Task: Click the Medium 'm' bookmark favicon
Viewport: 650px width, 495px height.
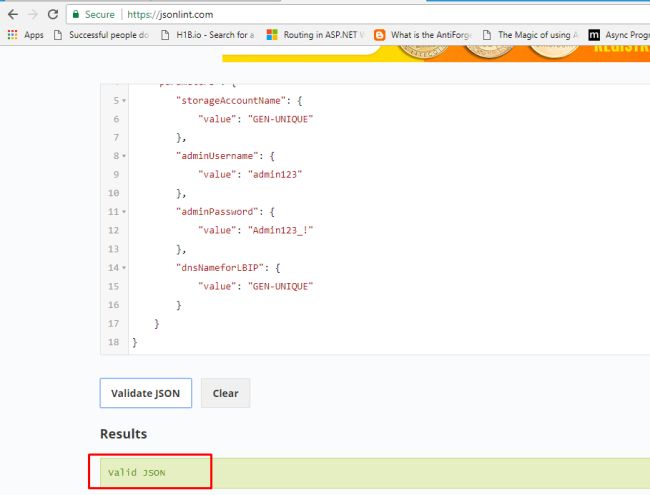Action: tap(594, 35)
